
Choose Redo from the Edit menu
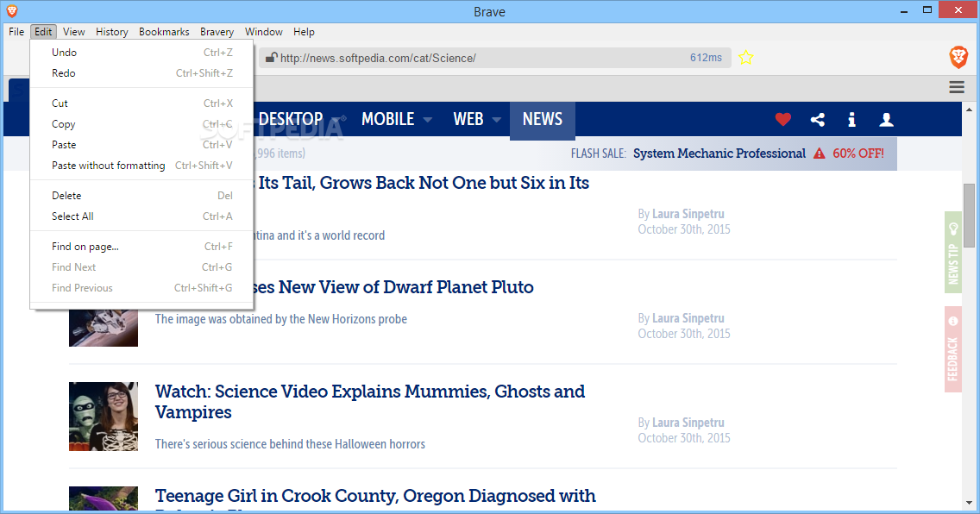[141, 73]
